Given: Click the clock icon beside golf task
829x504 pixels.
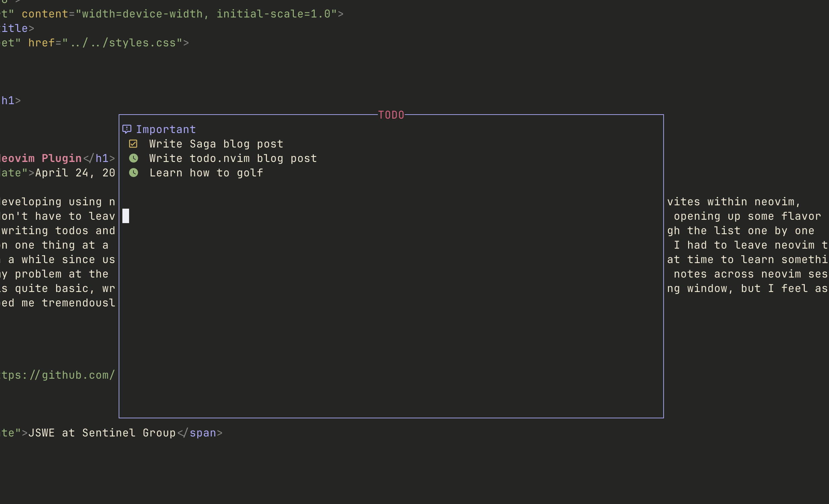Looking at the screenshot, I should tap(133, 172).
